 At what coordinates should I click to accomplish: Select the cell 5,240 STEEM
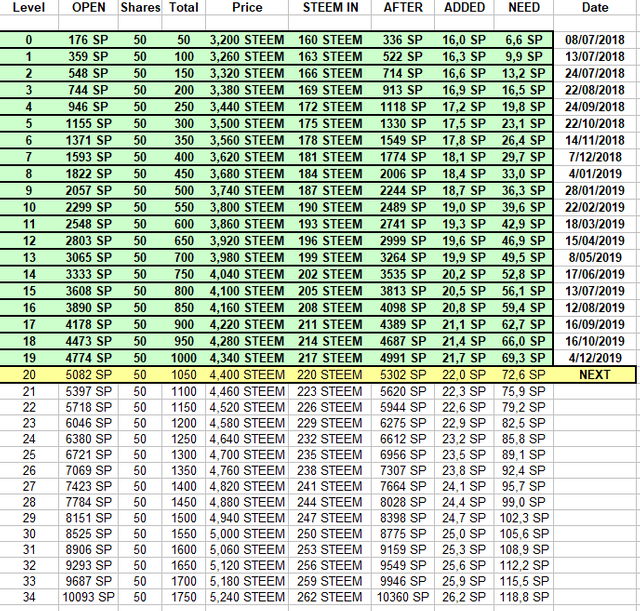pyautogui.click(x=247, y=597)
